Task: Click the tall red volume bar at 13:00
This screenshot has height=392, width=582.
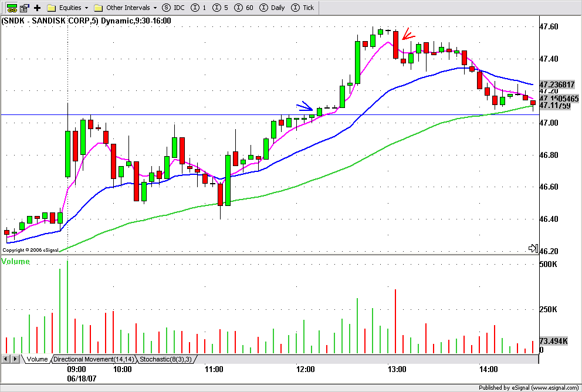Action: (x=395, y=321)
